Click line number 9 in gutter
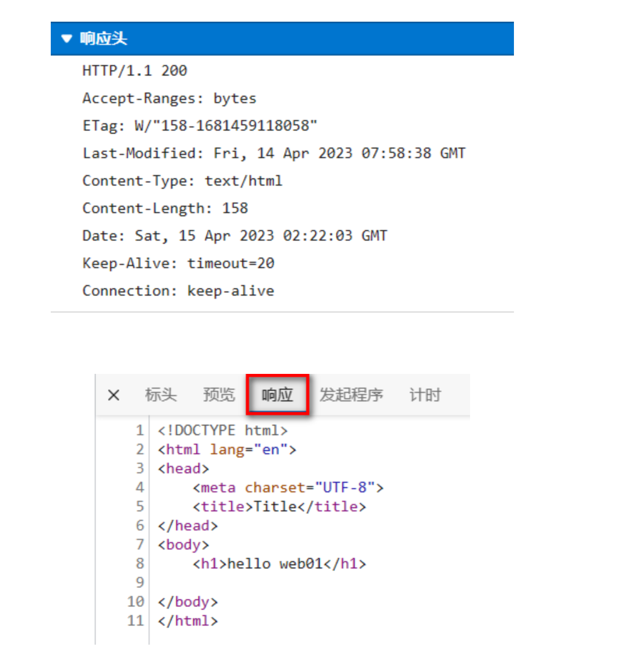 pyautogui.click(x=140, y=583)
